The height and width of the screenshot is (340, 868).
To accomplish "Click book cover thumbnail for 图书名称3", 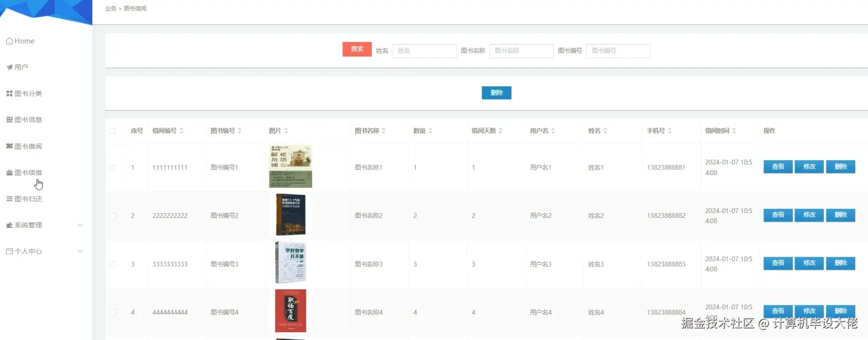I will pyautogui.click(x=291, y=263).
